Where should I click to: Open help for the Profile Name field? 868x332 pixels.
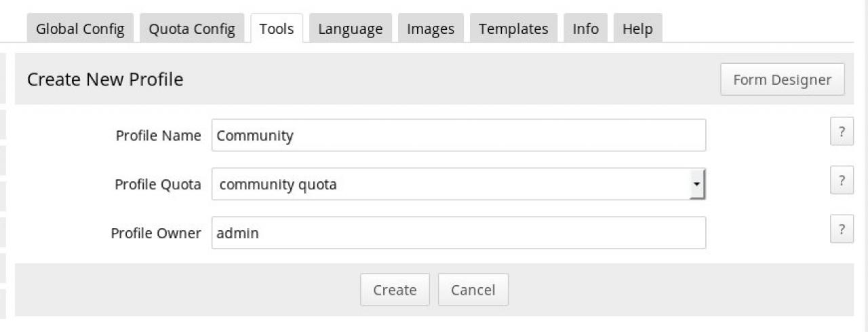click(x=842, y=132)
